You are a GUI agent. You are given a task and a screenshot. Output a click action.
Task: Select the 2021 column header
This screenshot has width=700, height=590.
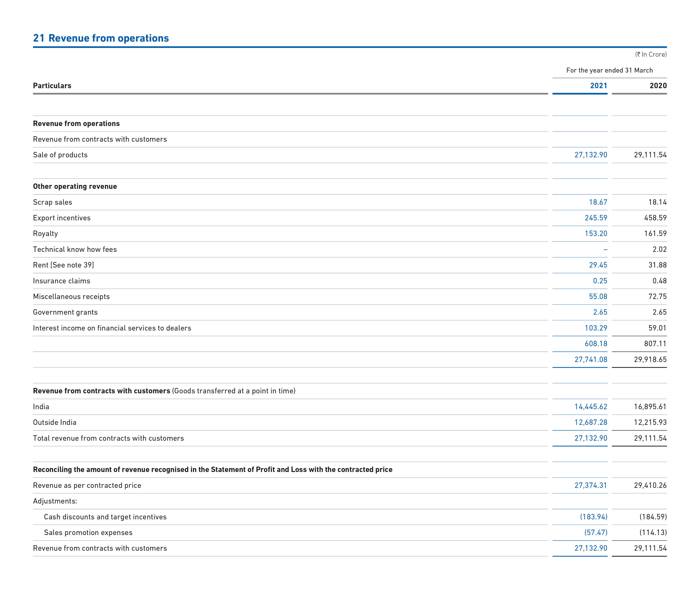point(598,86)
